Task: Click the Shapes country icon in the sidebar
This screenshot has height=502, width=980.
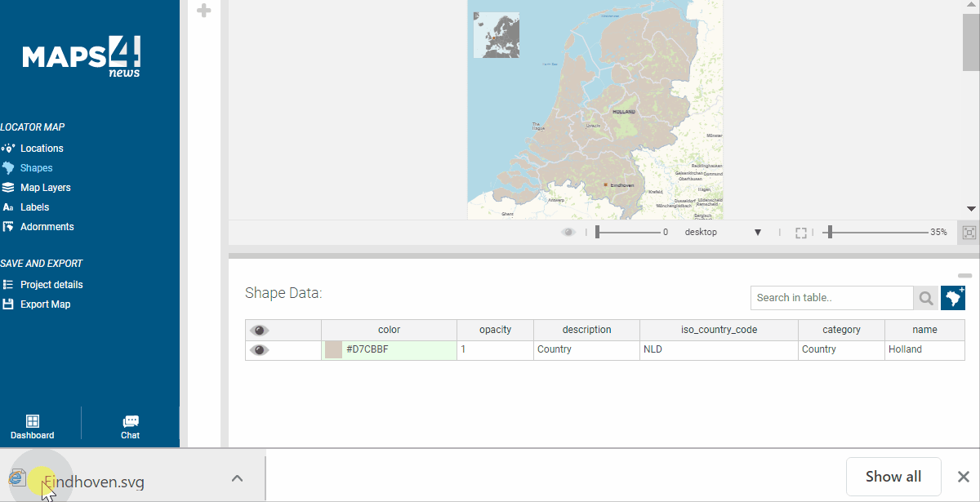Action: (8, 168)
